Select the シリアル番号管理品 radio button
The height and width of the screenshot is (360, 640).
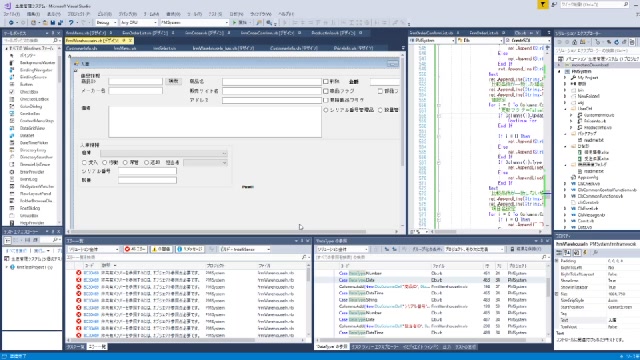326,110
